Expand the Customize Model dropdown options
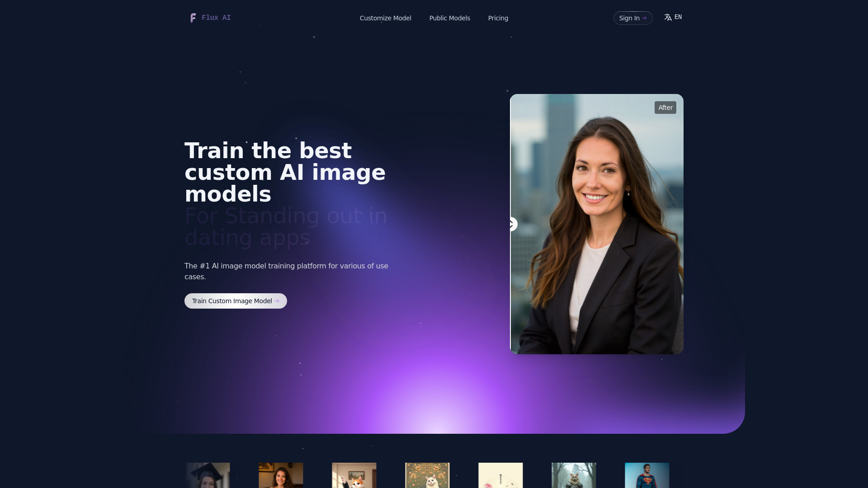 click(385, 17)
